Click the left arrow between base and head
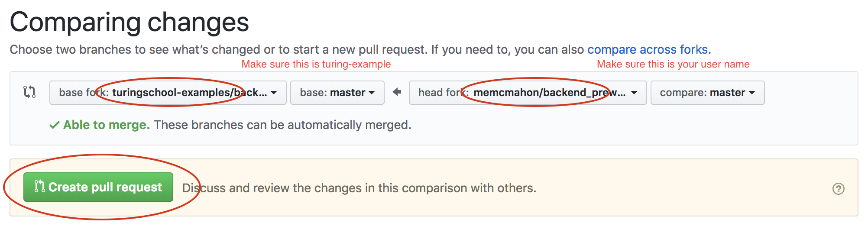Image resolution: width=868 pixels, height=226 pixels. [397, 92]
